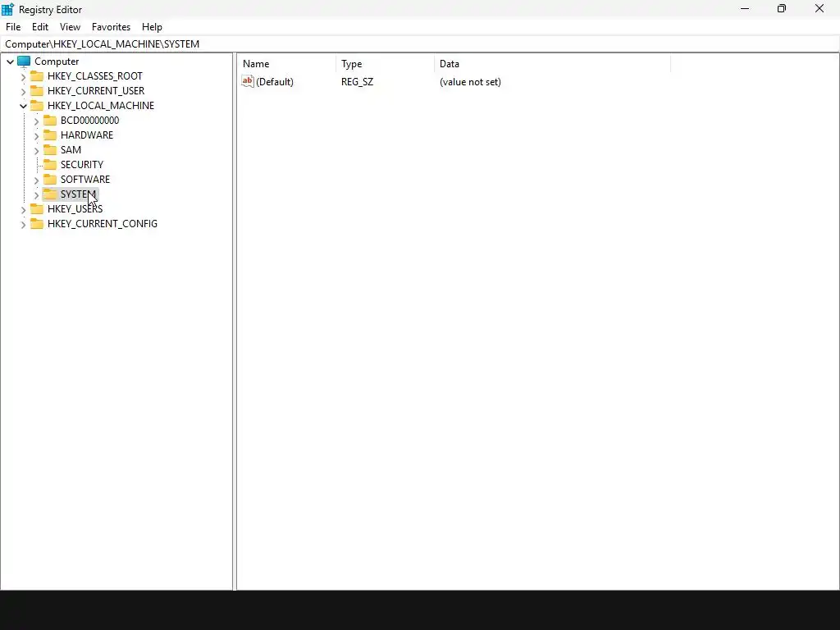Click the HKEY_CLASSES_ROOT folder icon
Screen dimensions: 840x630
[x=37, y=76]
